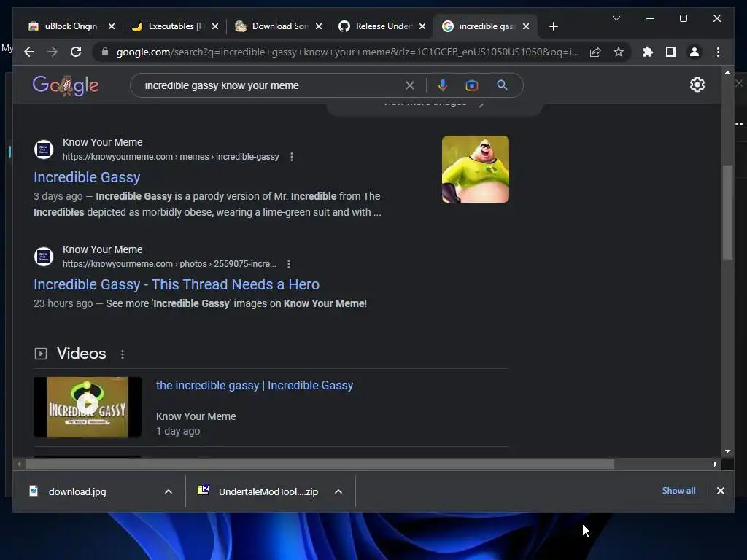Open options for photos 2559075 result
The height and width of the screenshot is (560, 747).
point(289,264)
